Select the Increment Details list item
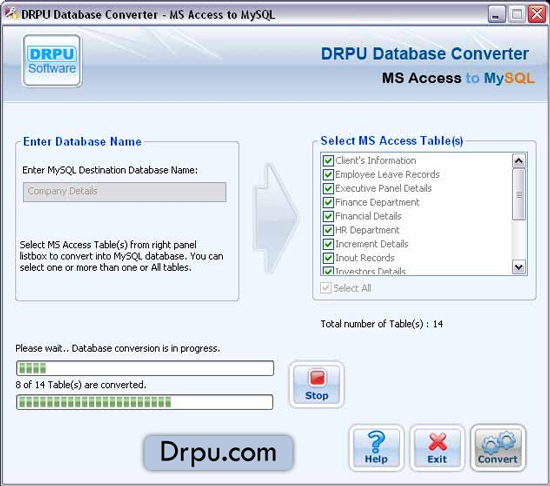 [x=371, y=244]
